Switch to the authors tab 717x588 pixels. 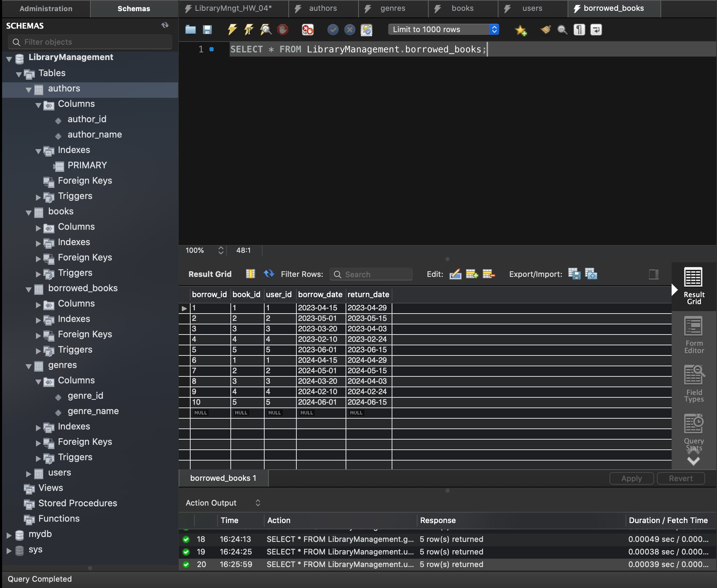coord(323,8)
